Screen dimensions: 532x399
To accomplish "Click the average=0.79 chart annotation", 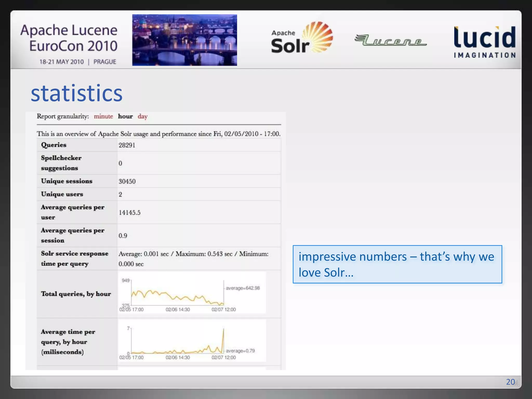I will [240, 351].
